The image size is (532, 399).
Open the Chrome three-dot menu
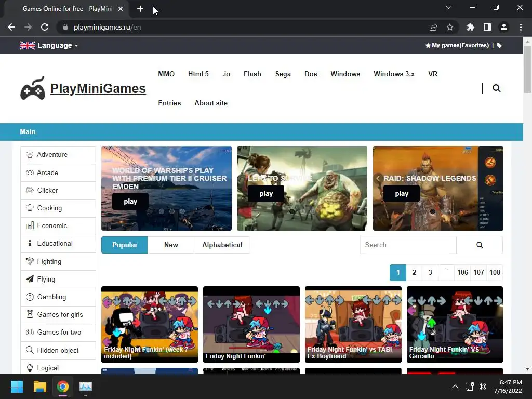(x=521, y=27)
